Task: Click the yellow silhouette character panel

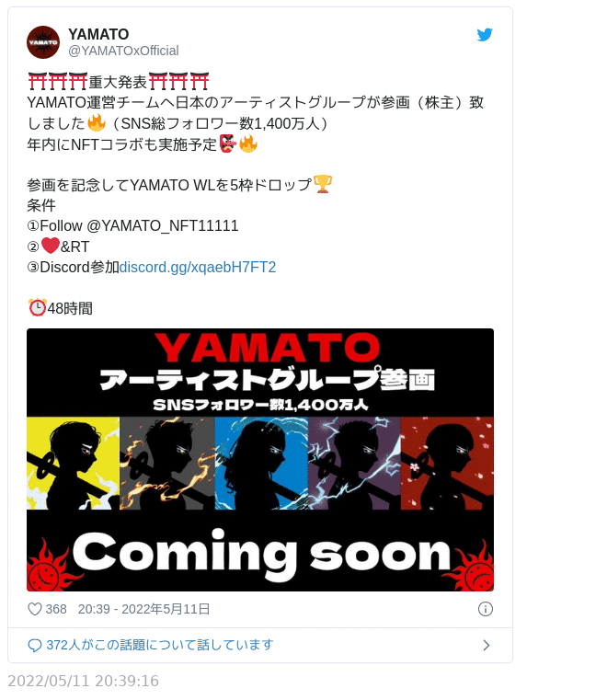Action: (74, 463)
